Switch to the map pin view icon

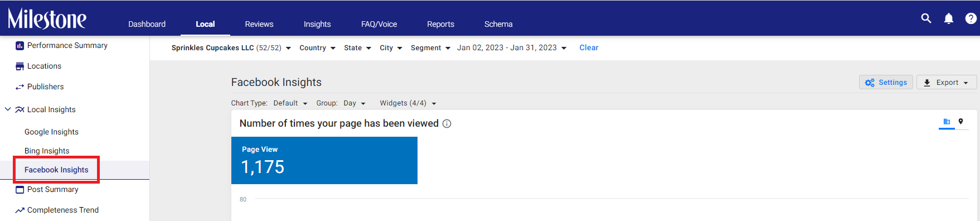click(x=960, y=122)
